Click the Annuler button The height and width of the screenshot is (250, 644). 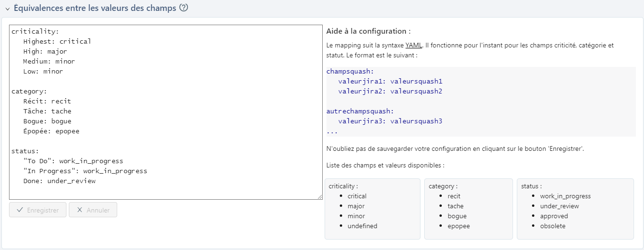pos(93,210)
